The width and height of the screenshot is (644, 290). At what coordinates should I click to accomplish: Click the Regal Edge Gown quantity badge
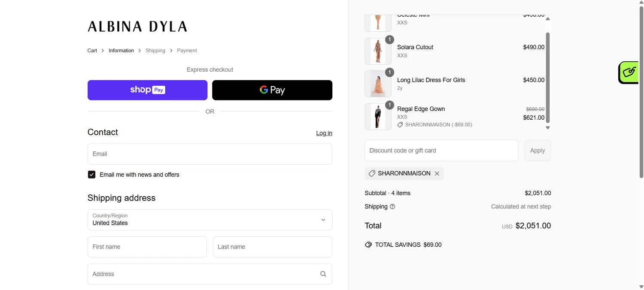pyautogui.click(x=389, y=105)
